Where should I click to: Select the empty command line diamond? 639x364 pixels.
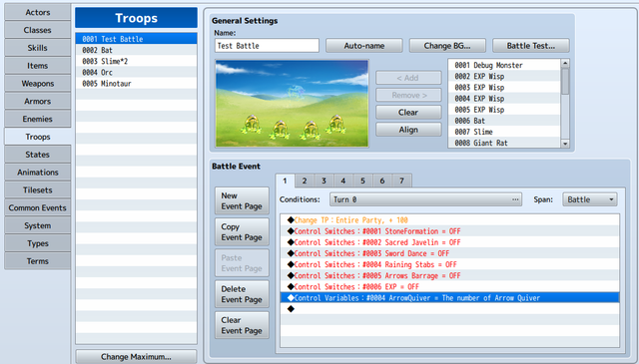[x=291, y=309]
